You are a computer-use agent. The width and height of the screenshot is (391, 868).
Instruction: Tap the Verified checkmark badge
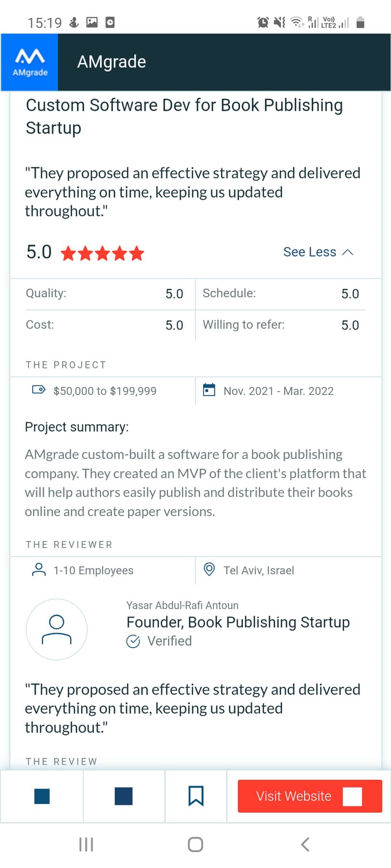(x=133, y=641)
